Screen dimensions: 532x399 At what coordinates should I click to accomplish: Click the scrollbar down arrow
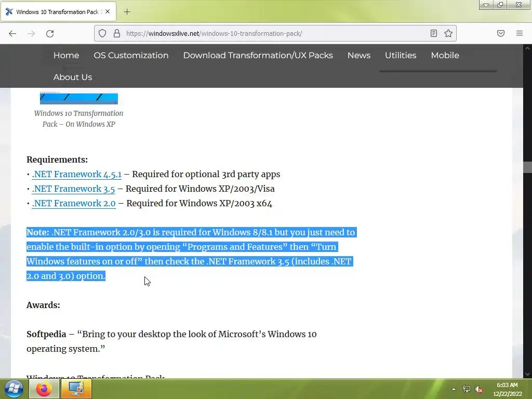click(527, 374)
